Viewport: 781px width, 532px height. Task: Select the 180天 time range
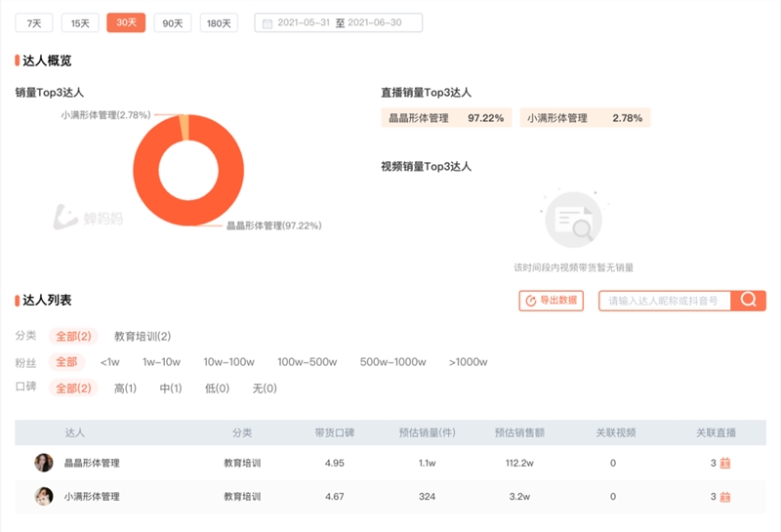click(x=219, y=23)
